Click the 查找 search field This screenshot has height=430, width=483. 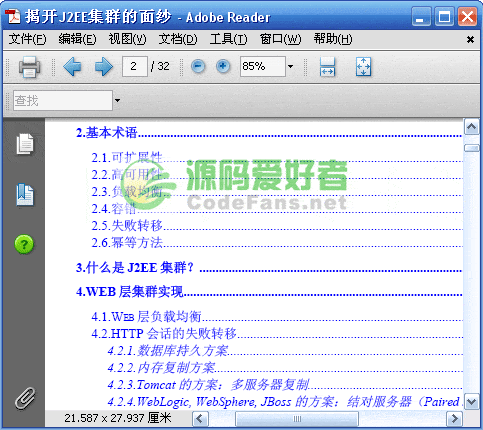(63, 100)
